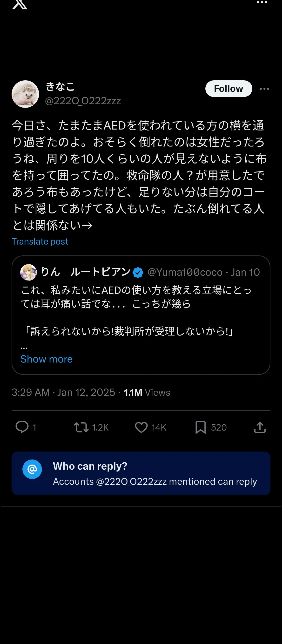Expand quoted post with Show more

[47, 359]
